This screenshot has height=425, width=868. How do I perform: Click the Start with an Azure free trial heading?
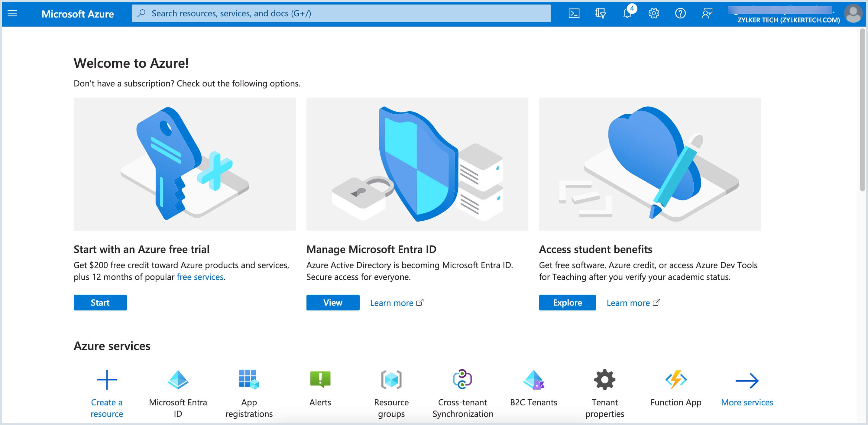coord(141,249)
